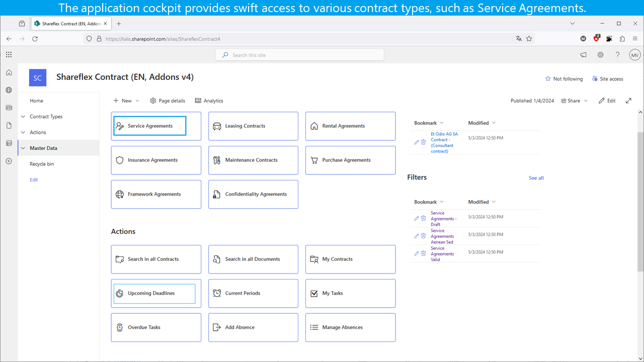
Task: Delete the Et Odio AG SA bookmark
Action: 424,142
